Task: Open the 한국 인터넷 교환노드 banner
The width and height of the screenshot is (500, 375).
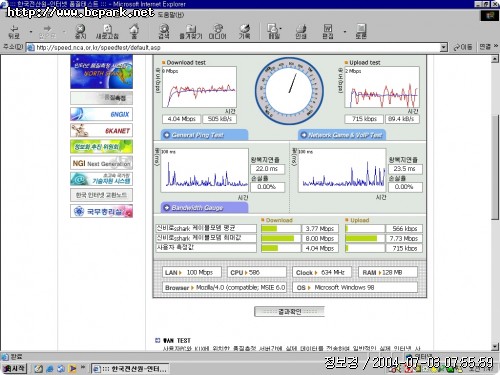Action: pos(101,195)
